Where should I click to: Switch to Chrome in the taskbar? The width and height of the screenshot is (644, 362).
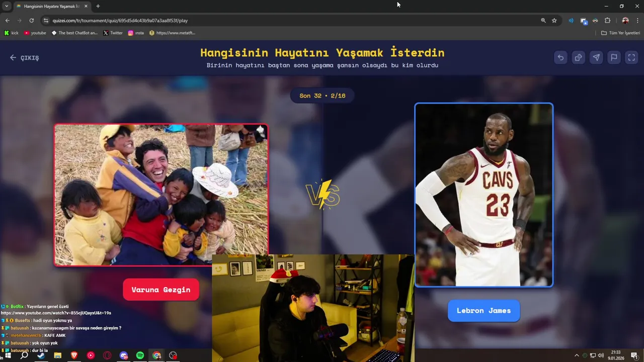coord(157,355)
